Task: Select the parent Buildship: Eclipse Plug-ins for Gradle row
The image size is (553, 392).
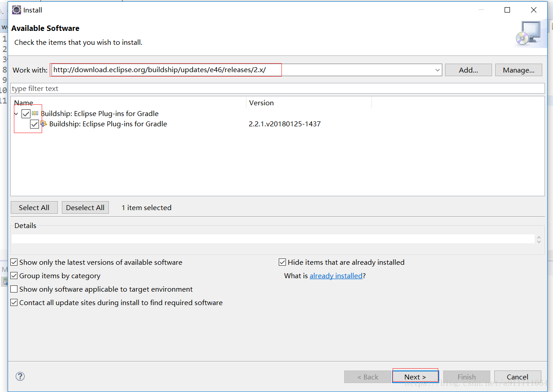Action: 99,114
